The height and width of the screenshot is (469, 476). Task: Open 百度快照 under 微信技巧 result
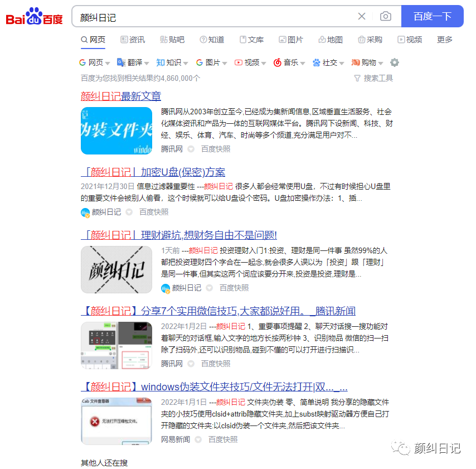click(216, 364)
